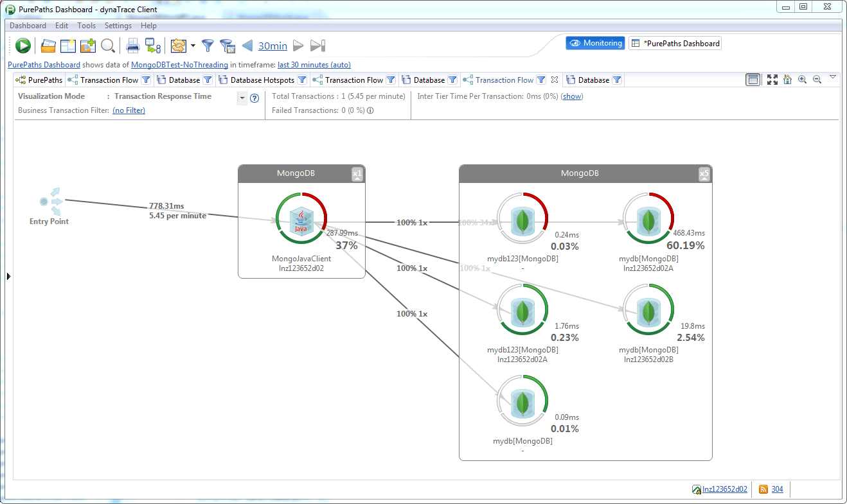Zoom out with the magnifier minus icon
The width and height of the screenshot is (847, 504).
pyautogui.click(x=817, y=80)
